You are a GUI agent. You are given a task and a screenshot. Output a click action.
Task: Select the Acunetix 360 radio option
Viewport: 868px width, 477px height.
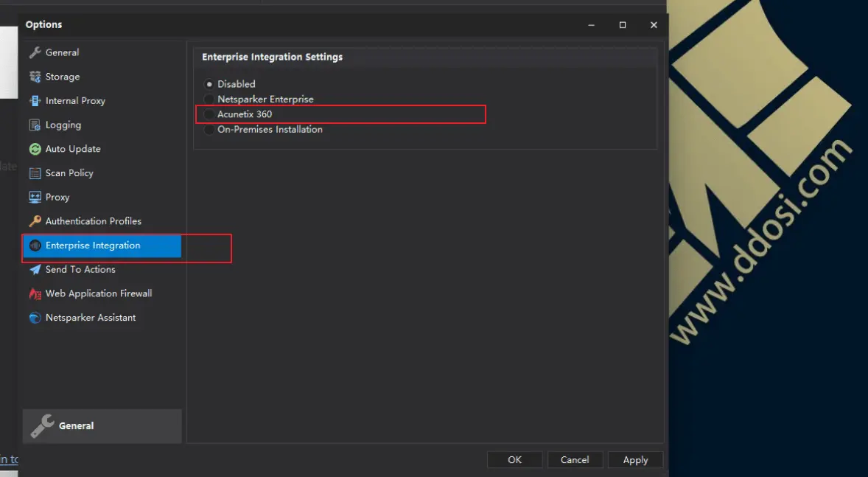click(209, 114)
